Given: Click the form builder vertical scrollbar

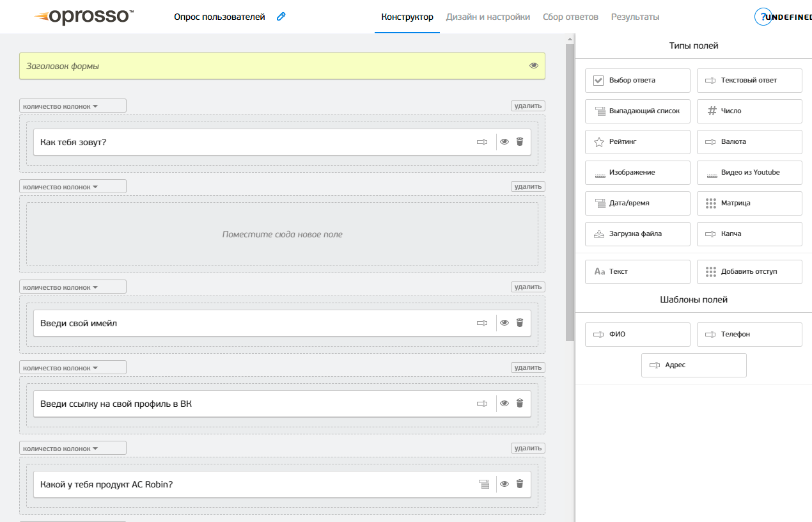Looking at the screenshot, I should 570,192.
